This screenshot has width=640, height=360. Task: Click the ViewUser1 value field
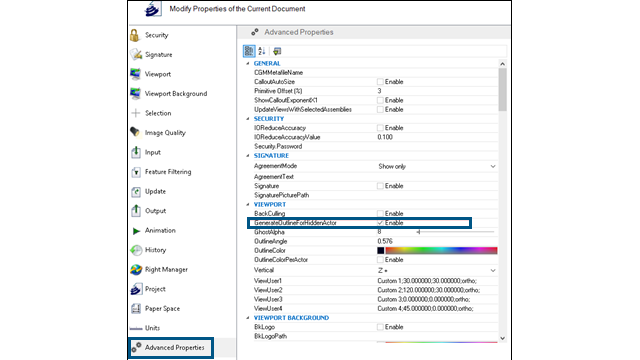(x=437, y=281)
